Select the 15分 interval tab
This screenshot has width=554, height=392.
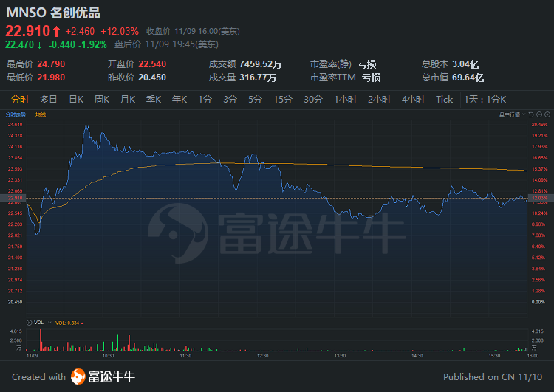pyautogui.click(x=283, y=100)
